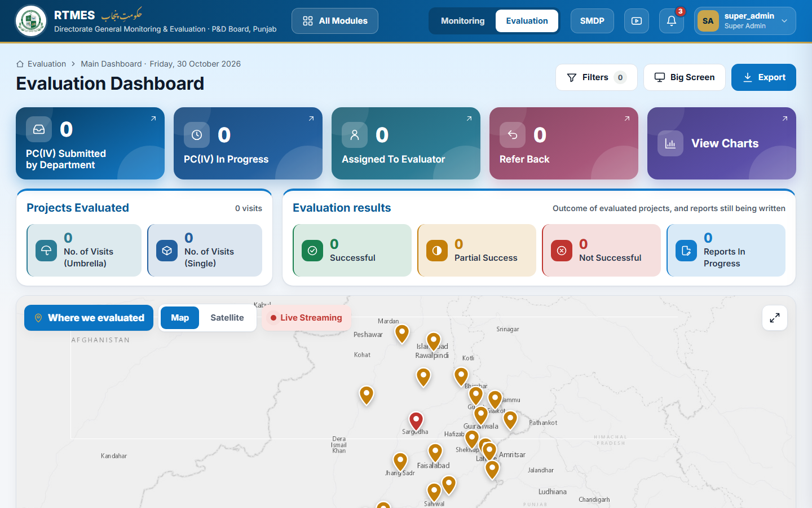Click the Export button
The height and width of the screenshot is (508, 812).
pyautogui.click(x=764, y=77)
